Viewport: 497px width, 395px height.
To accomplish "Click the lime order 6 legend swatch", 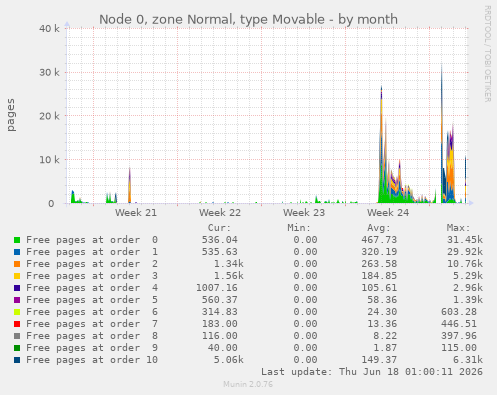I will [17, 312].
